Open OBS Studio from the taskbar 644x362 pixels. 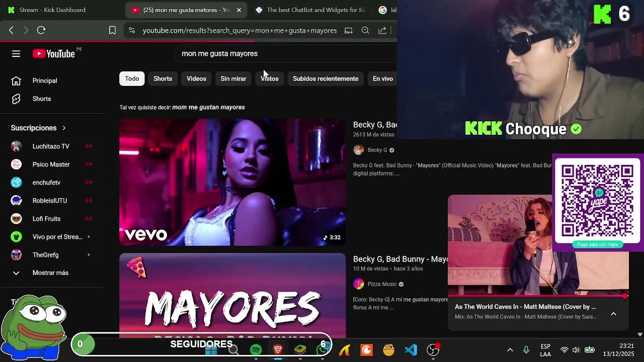[x=433, y=349]
